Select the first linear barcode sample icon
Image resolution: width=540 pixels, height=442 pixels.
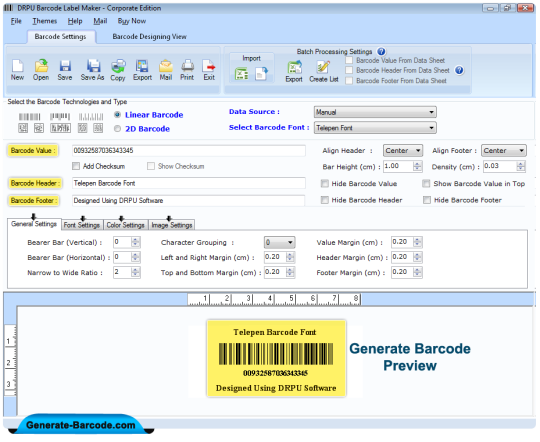click(x=30, y=117)
